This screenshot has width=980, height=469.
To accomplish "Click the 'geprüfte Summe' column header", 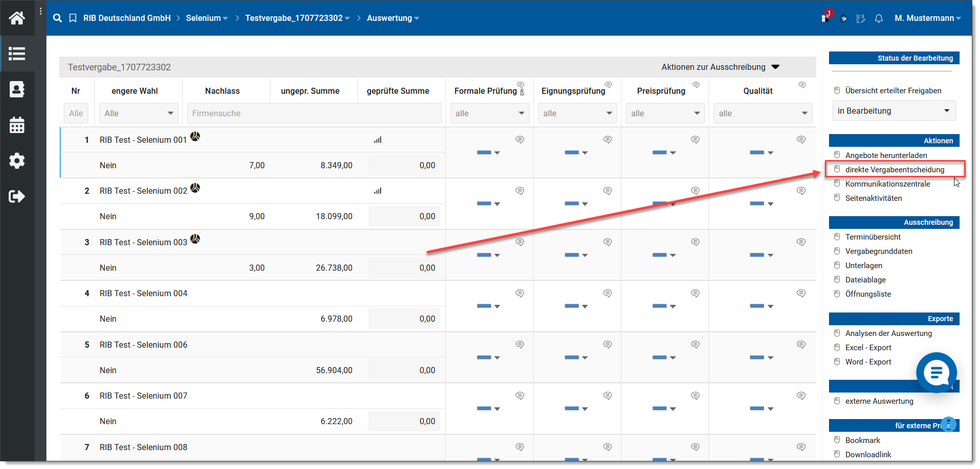I will (398, 91).
